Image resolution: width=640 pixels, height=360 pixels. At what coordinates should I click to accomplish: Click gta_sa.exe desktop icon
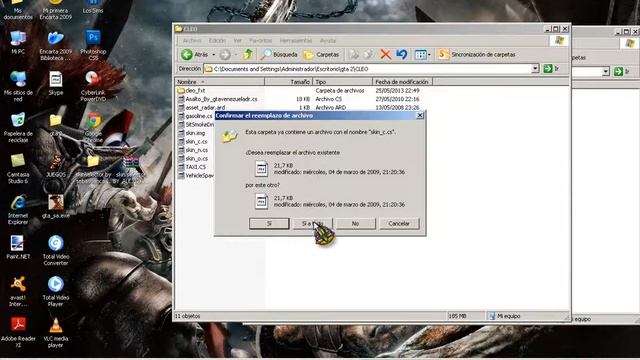point(56,206)
